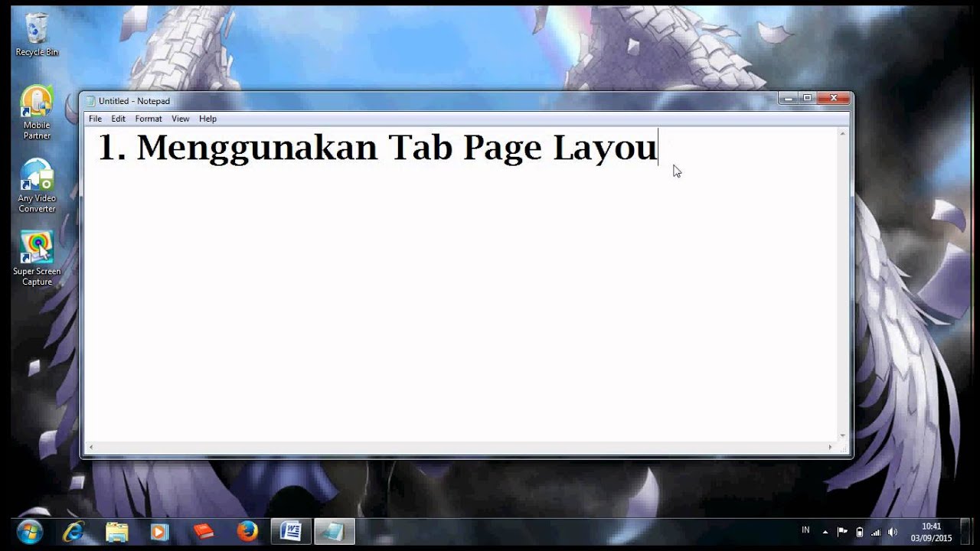Click the Notepad title bar icon
The image size is (980, 551).
point(90,101)
